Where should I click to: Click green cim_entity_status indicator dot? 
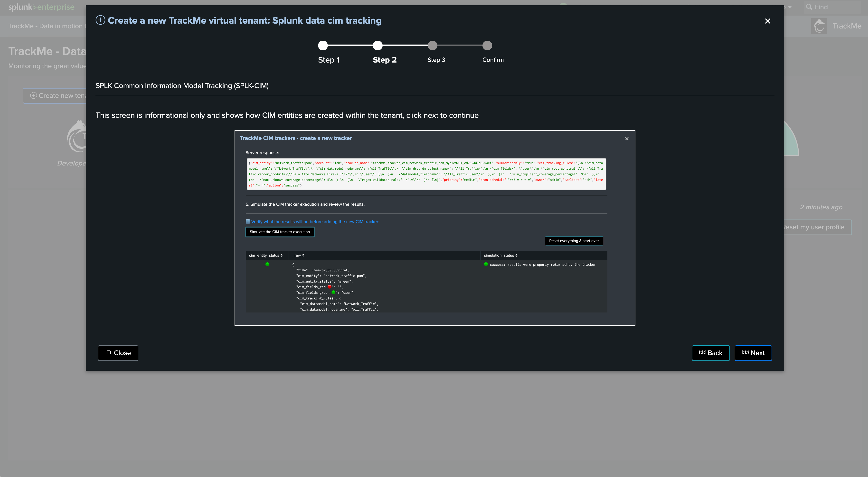267,264
